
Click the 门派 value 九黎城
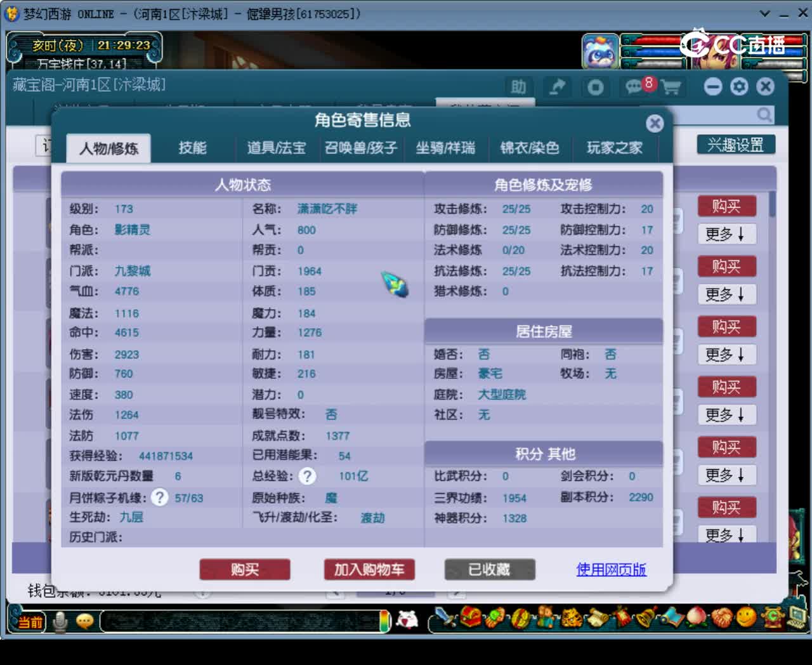click(133, 271)
